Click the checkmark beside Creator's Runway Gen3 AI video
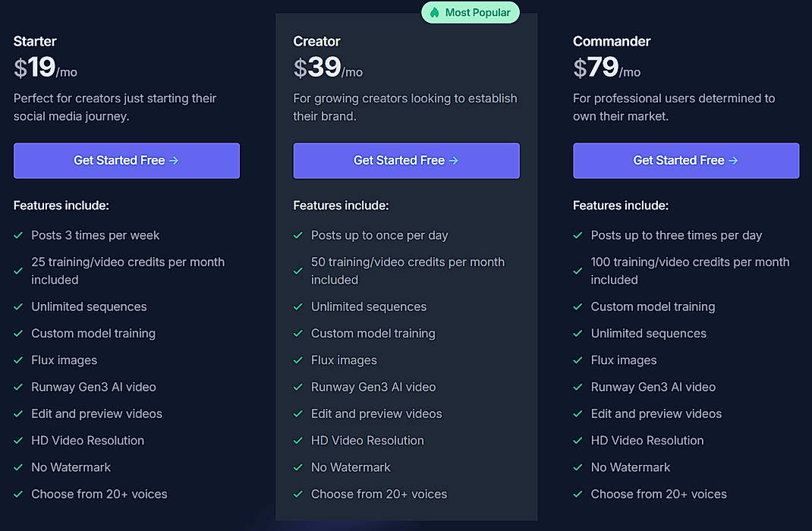 298,387
